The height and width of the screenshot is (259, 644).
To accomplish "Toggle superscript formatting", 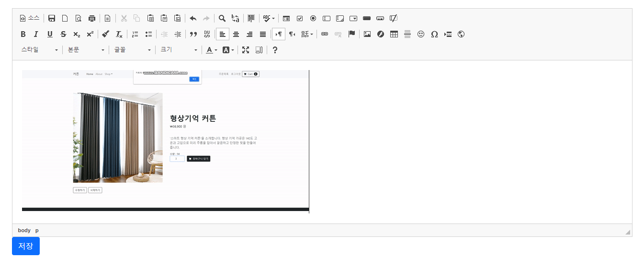I will (x=90, y=34).
